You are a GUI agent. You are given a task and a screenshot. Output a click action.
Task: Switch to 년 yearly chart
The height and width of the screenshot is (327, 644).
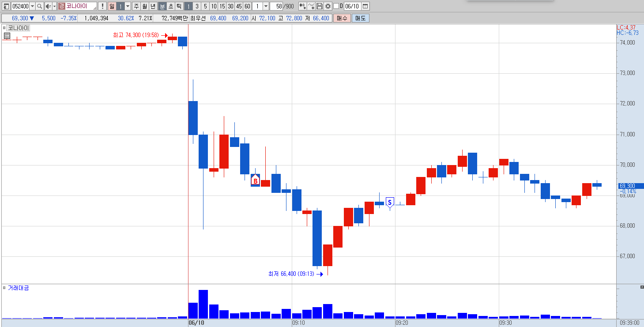(153, 6)
